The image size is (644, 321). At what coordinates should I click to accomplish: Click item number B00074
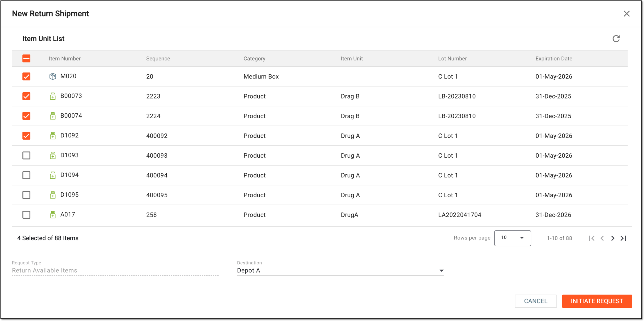(71, 116)
